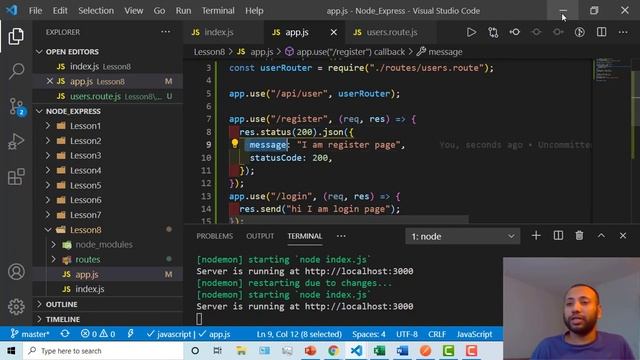Open Chrome from the taskbar

point(333,351)
